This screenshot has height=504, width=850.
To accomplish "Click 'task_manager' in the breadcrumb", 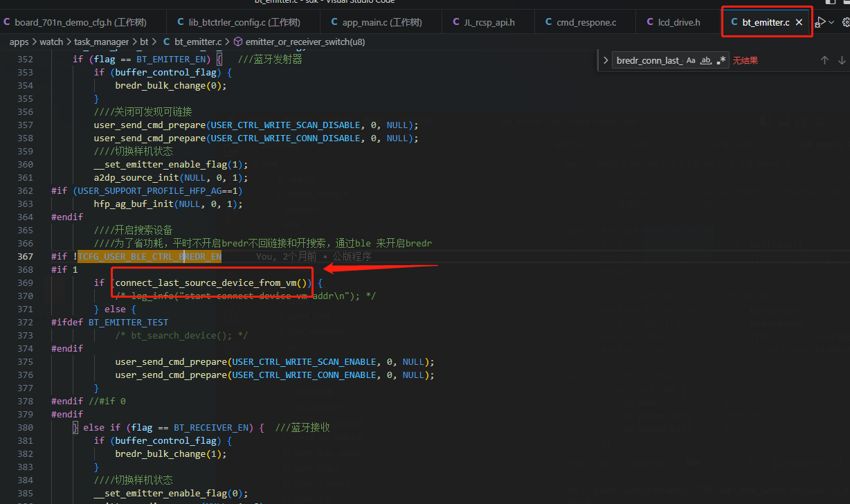I will tap(102, 42).
